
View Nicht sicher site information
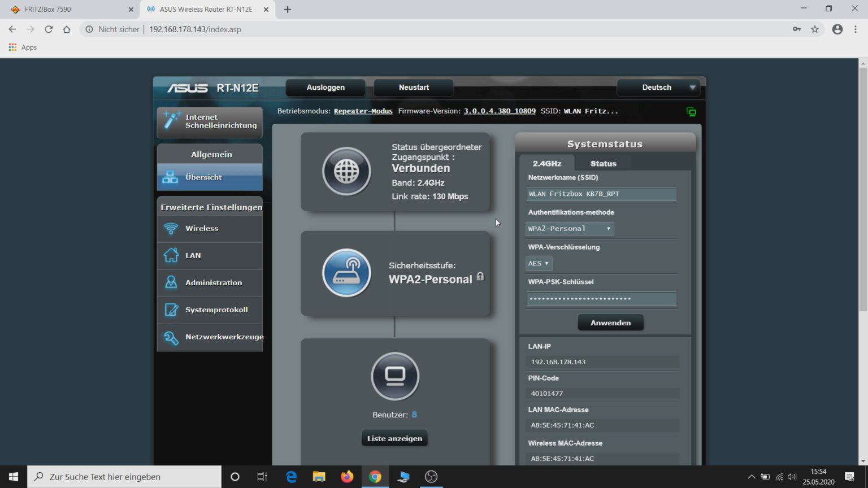tap(112, 29)
